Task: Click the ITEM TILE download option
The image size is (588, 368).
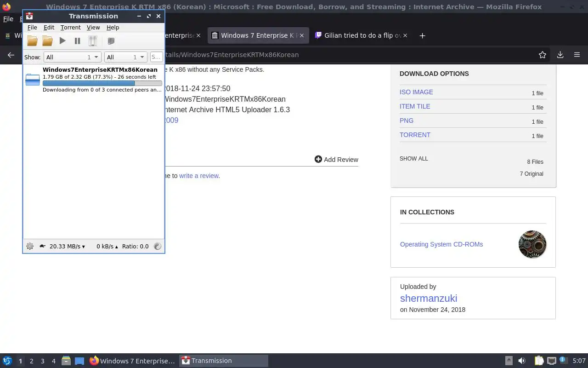Action: pos(415,106)
